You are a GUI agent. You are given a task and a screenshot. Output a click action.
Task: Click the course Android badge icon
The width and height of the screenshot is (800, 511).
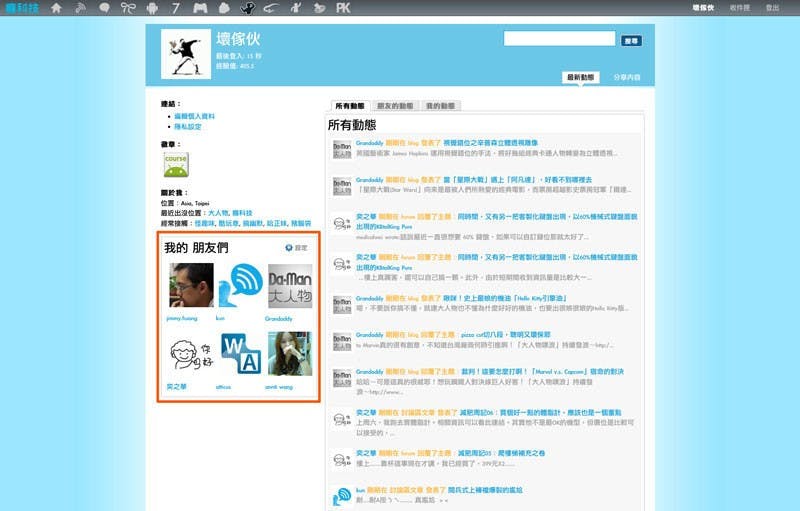pos(176,165)
